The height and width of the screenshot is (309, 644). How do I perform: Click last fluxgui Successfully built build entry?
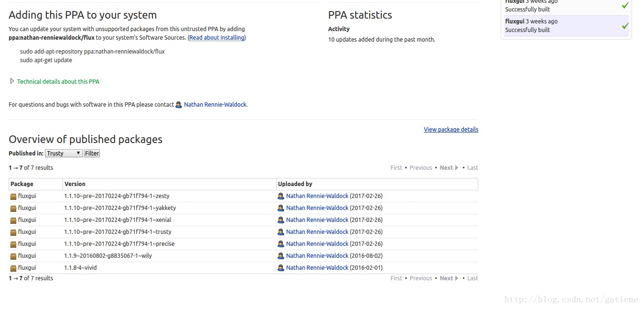click(566, 25)
